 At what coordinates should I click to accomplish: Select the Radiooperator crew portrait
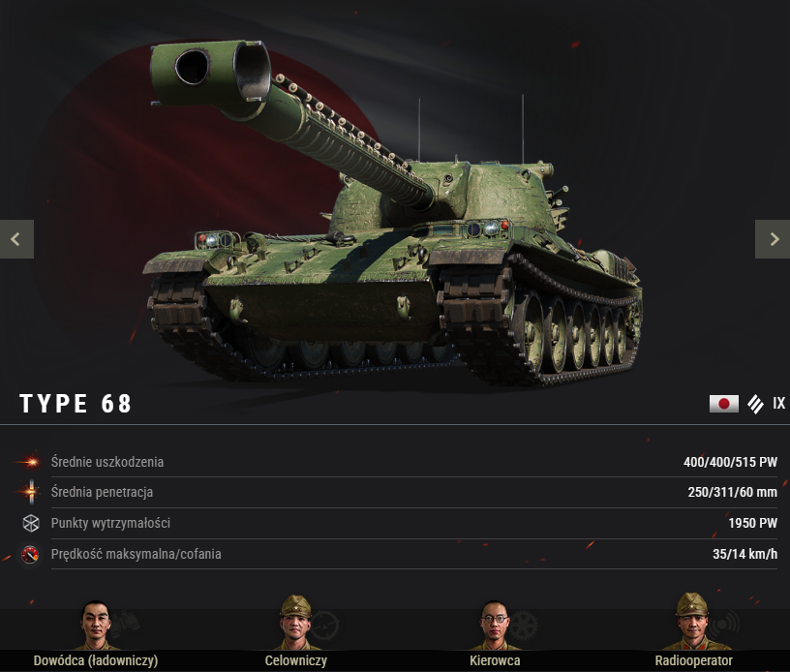pos(692,622)
